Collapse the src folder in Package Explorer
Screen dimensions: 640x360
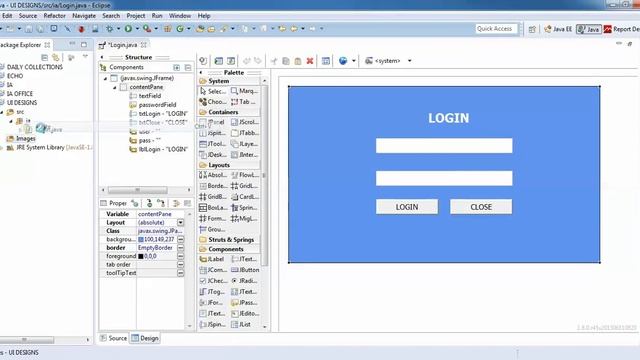(x=2, y=111)
